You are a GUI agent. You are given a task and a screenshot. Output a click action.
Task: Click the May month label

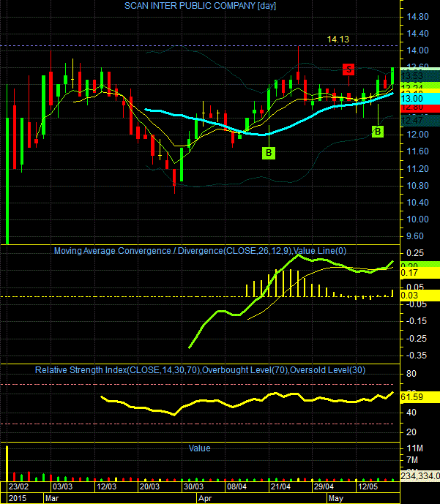(x=336, y=499)
